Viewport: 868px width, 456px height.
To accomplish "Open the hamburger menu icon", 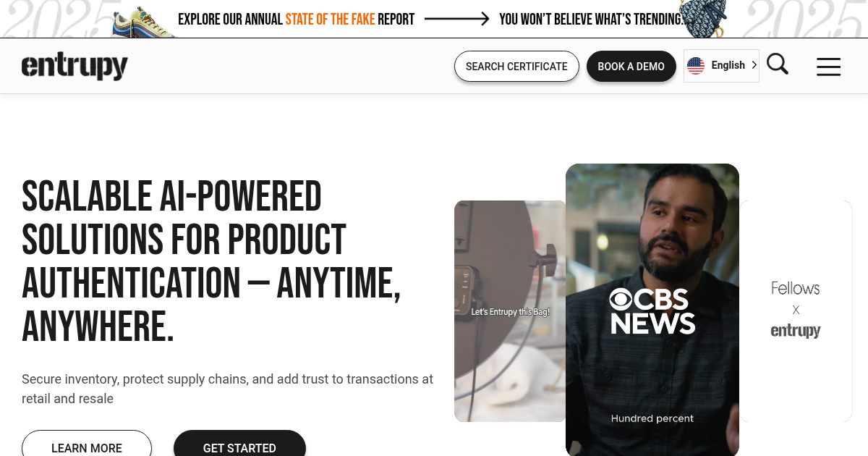I will point(828,67).
